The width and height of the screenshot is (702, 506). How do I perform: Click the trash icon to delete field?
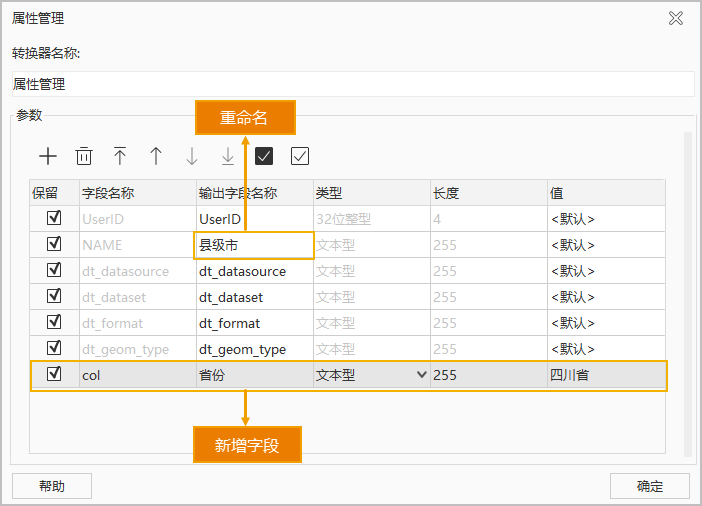coord(84,156)
